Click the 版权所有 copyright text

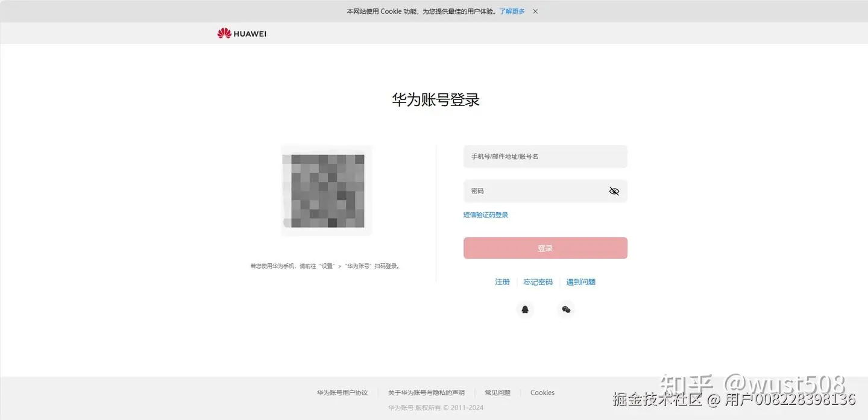click(436, 408)
